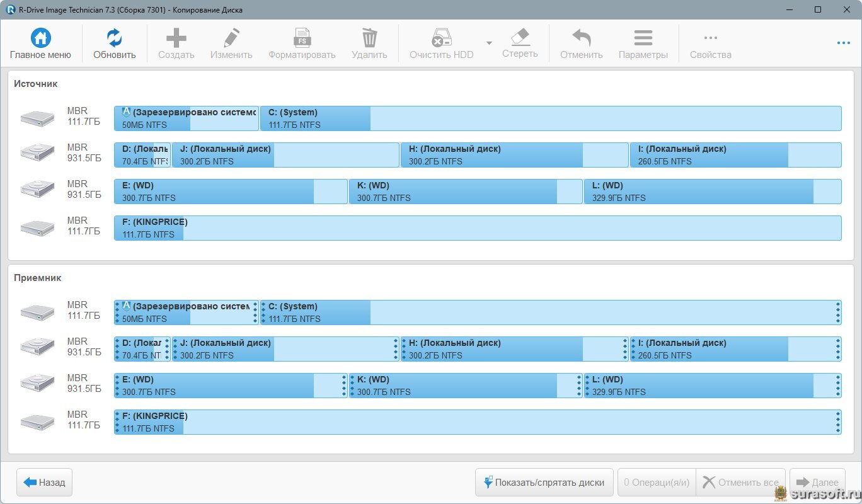Select source partition K: (WD)
Viewport: 862px width, 504px height.
(x=466, y=192)
